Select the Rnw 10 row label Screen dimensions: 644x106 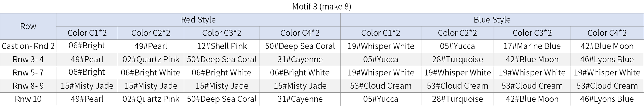(x=28, y=99)
